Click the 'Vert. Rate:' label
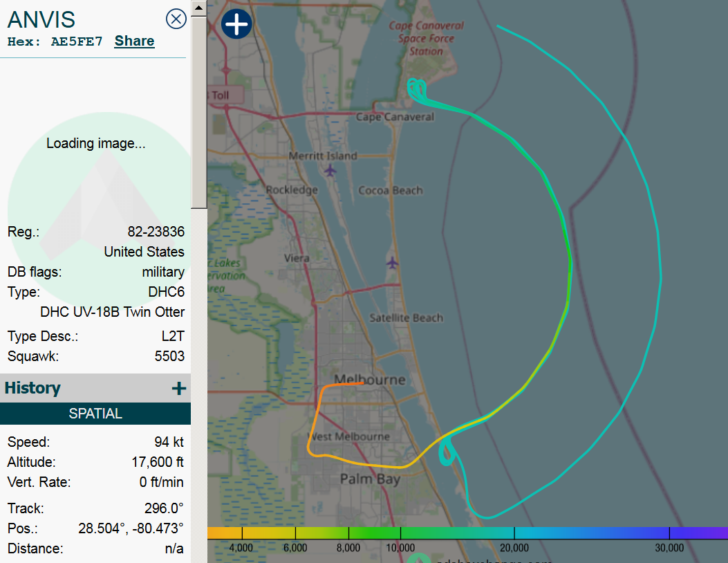728x563 pixels. click(39, 482)
